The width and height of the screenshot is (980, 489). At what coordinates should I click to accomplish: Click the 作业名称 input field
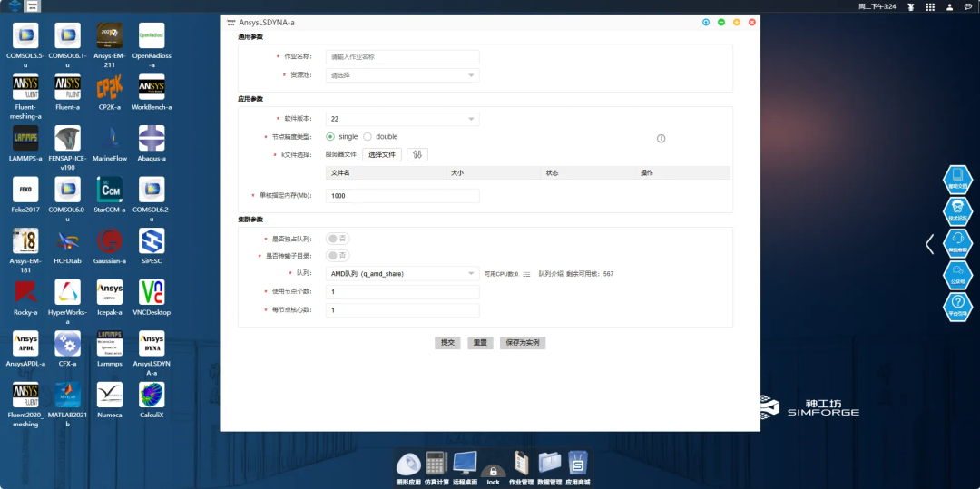[403, 57]
